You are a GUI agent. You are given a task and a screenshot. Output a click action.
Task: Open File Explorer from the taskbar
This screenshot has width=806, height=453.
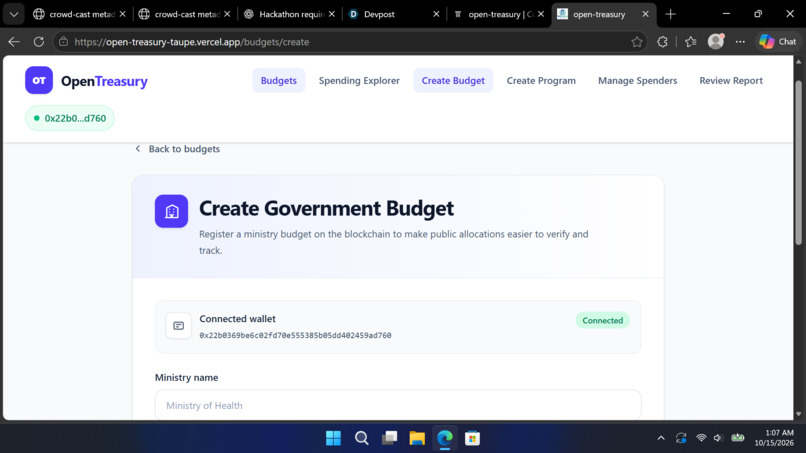pyautogui.click(x=417, y=438)
